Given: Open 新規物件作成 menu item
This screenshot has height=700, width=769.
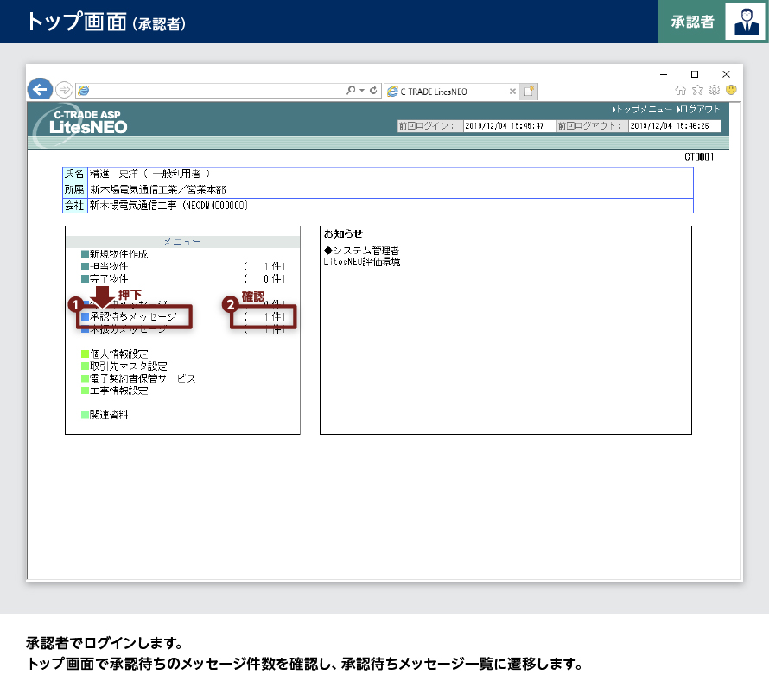Looking at the screenshot, I should click(x=118, y=254).
